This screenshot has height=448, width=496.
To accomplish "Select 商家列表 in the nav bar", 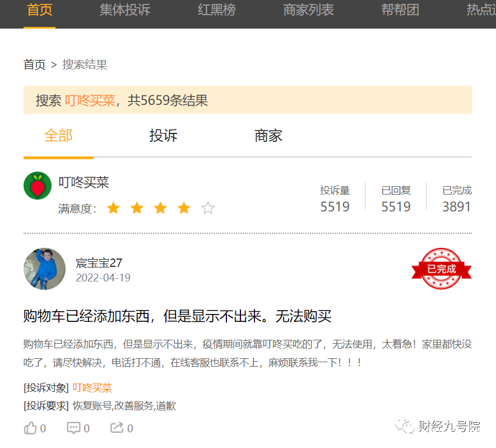I will 308,10.
